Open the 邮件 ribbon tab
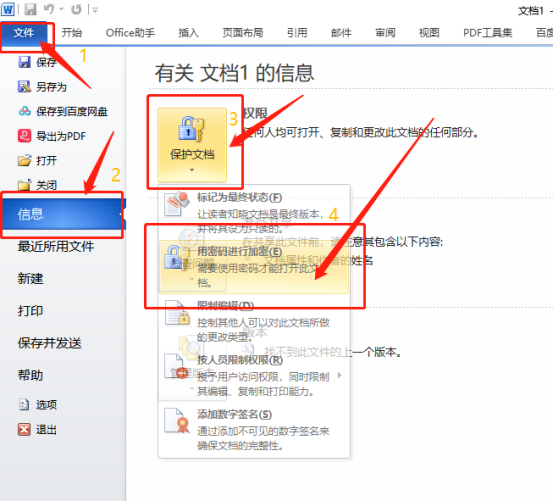554x501 pixels. point(341,33)
